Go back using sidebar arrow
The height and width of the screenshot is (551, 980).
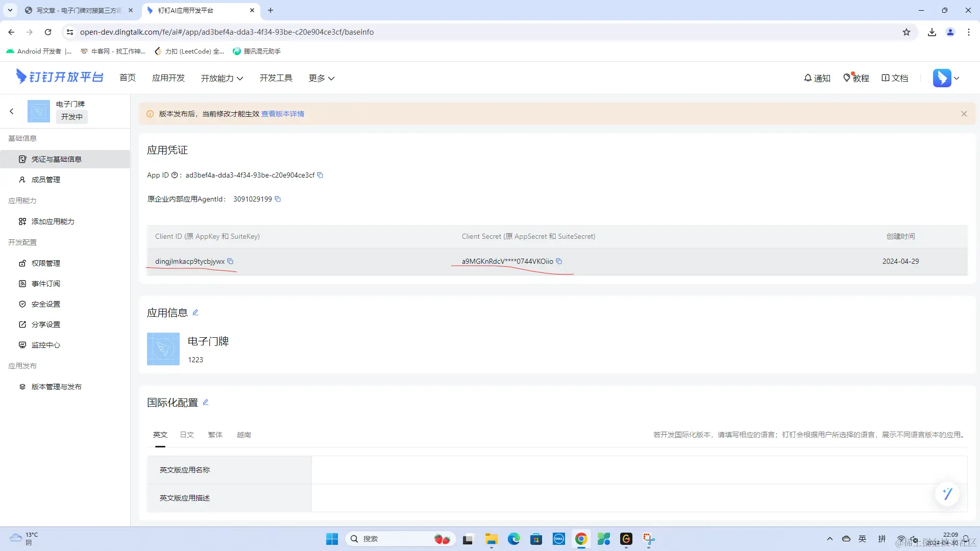(x=12, y=111)
